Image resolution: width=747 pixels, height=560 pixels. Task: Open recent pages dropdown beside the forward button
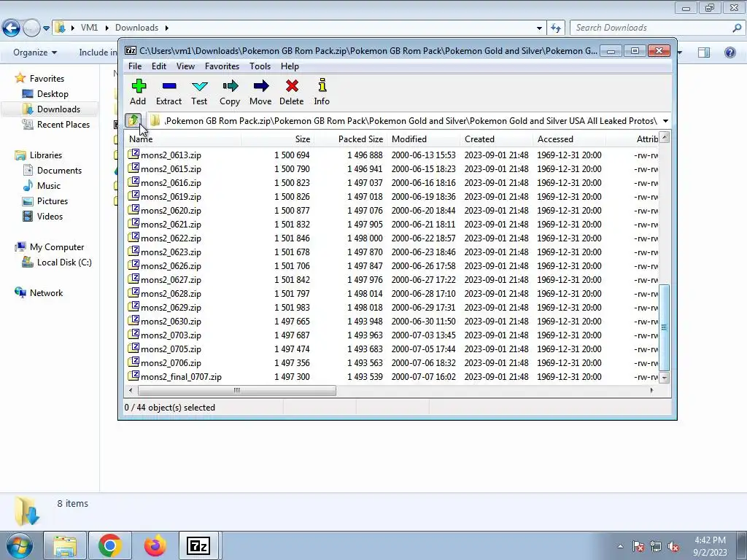click(x=46, y=28)
